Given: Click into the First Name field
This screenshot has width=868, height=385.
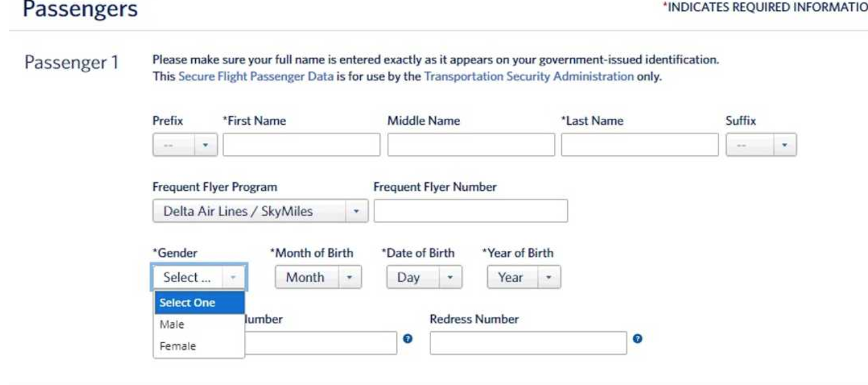Looking at the screenshot, I should 301,145.
